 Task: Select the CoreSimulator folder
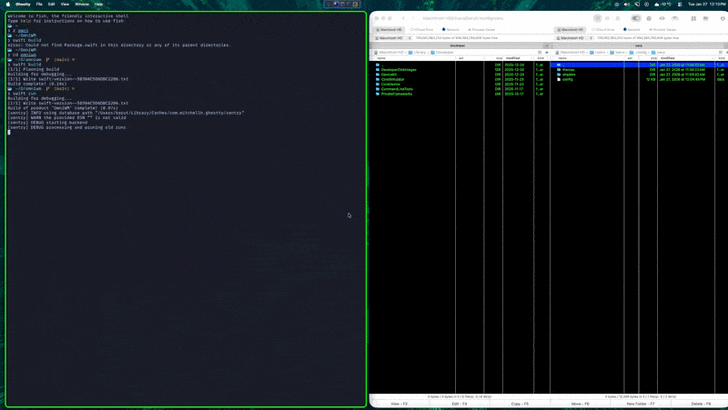click(x=392, y=79)
